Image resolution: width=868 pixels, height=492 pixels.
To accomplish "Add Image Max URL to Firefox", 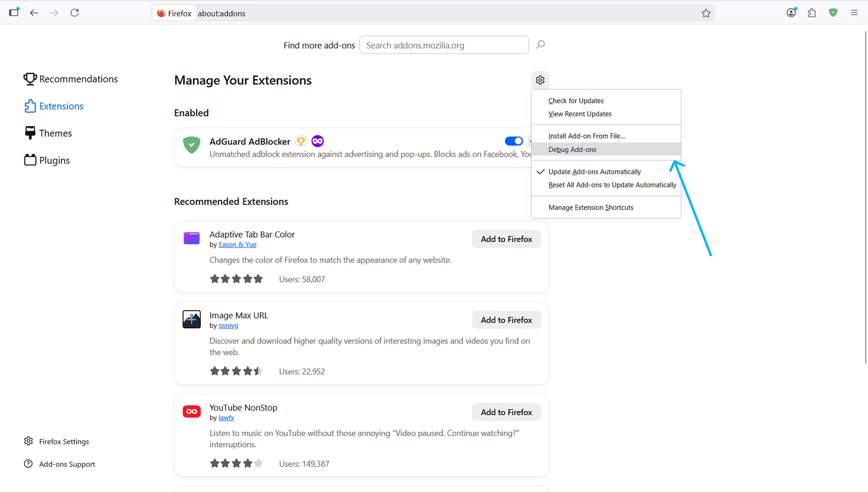I will (506, 320).
